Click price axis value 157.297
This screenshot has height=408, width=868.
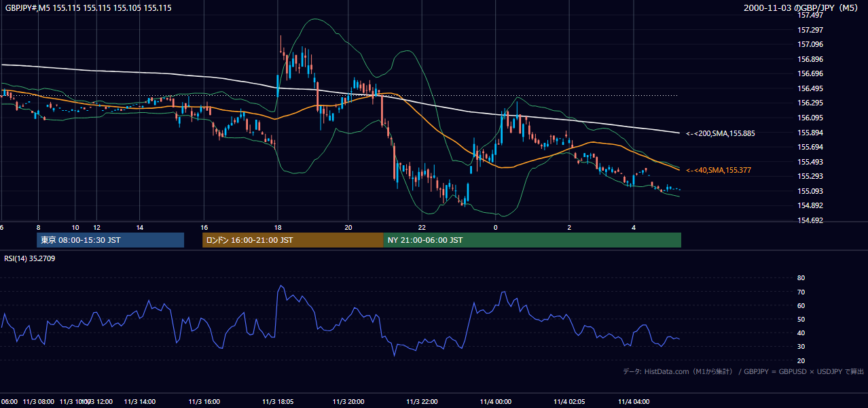click(x=811, y=30)
